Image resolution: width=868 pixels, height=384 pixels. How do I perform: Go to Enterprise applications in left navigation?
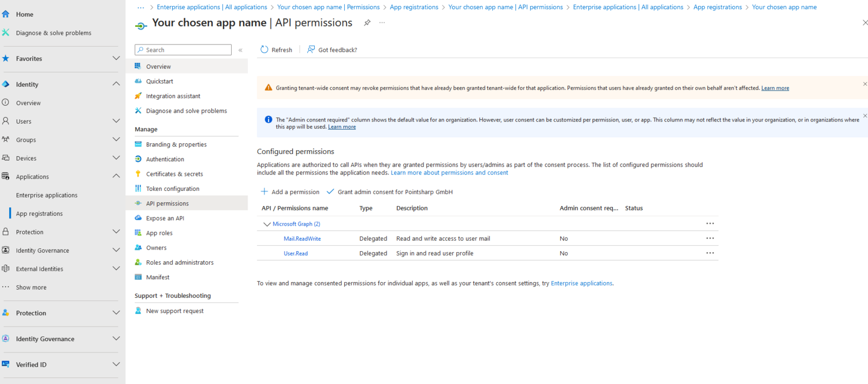[47, 195]
